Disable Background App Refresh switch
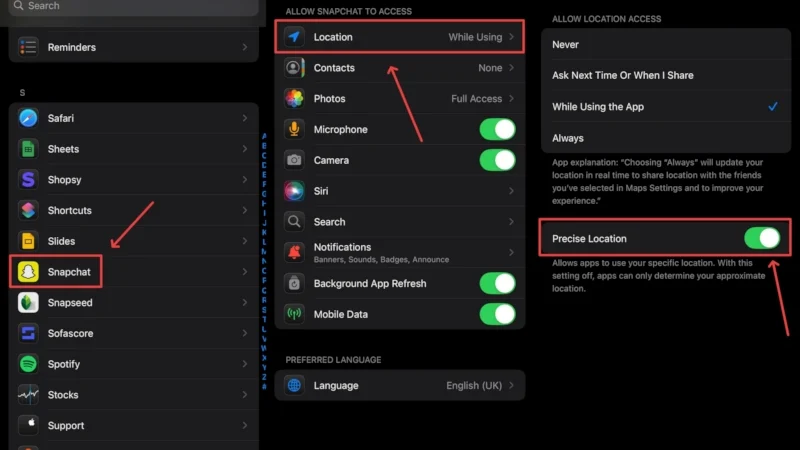 coord(497,283)
